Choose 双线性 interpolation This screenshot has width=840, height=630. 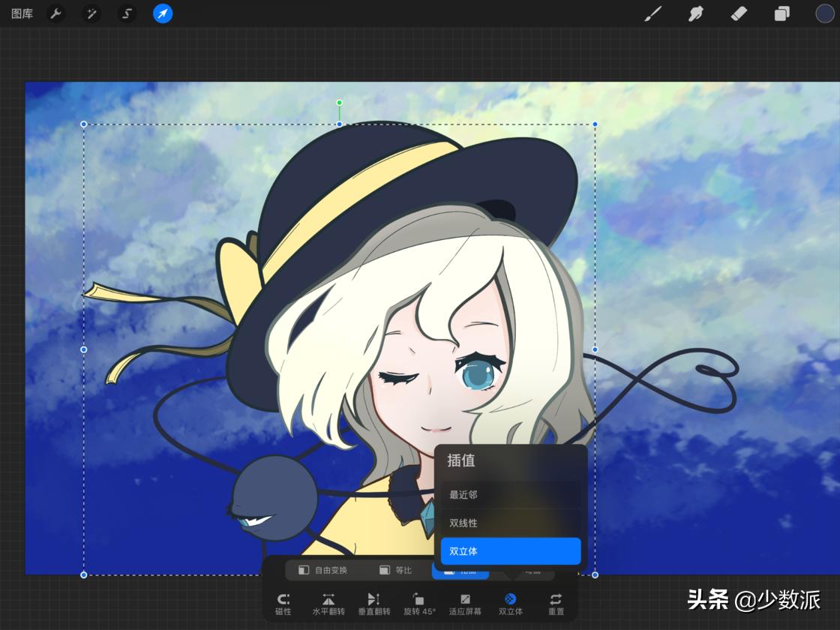pos(463,523)
